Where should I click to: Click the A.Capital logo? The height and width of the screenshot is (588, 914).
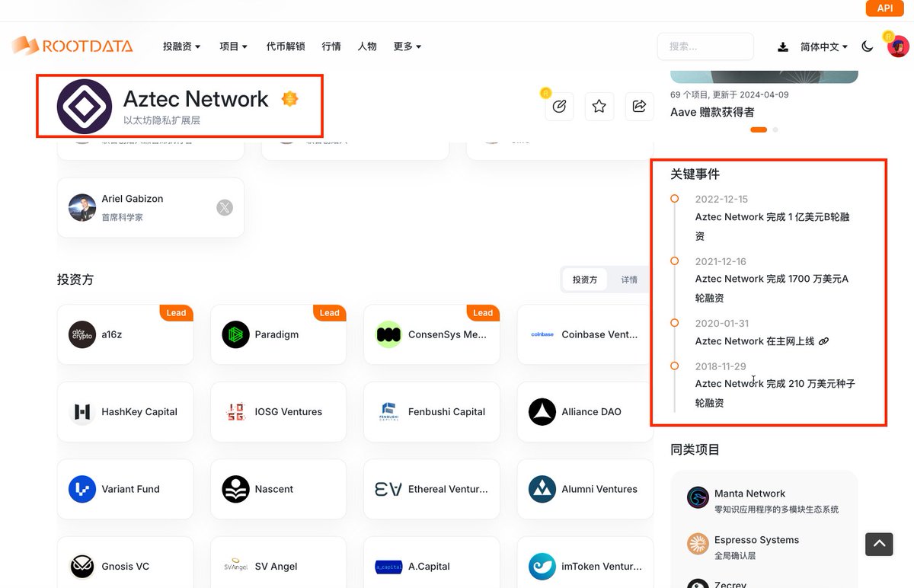(389, 566)
